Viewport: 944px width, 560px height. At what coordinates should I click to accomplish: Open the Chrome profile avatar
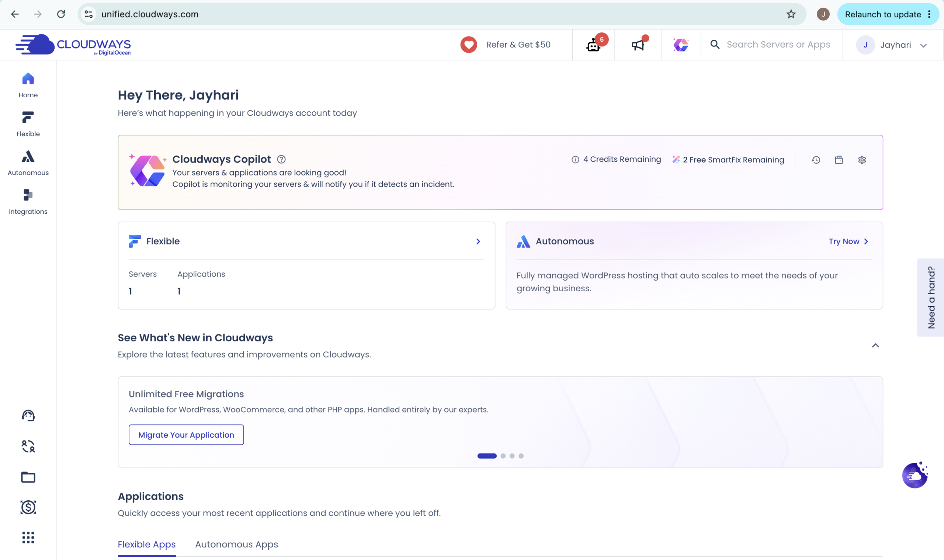823,14
